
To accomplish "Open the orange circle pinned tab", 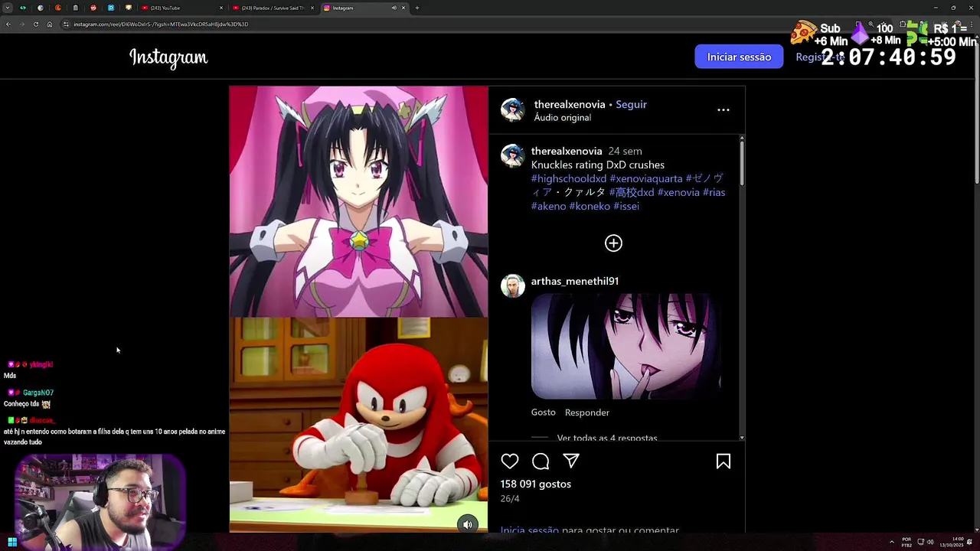I will tap(57, 8).
